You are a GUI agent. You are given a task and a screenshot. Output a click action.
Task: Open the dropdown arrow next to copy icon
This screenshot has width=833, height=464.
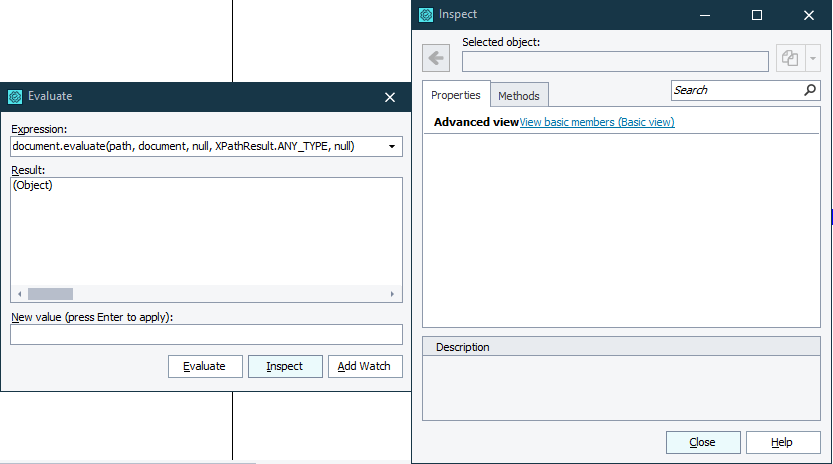(812, 59)
